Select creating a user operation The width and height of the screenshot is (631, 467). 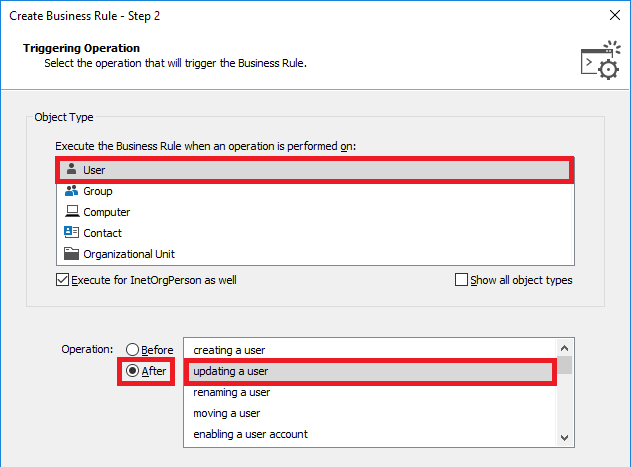click(x=370, y=350)
